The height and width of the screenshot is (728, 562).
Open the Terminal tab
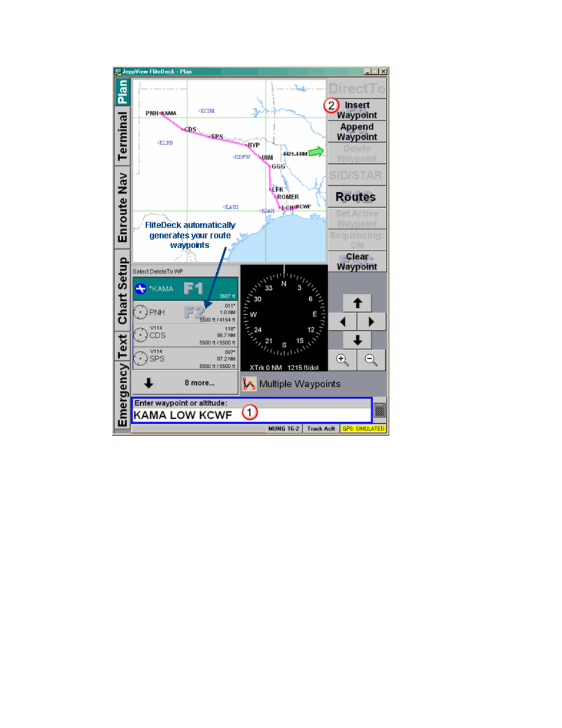(123, 136)
